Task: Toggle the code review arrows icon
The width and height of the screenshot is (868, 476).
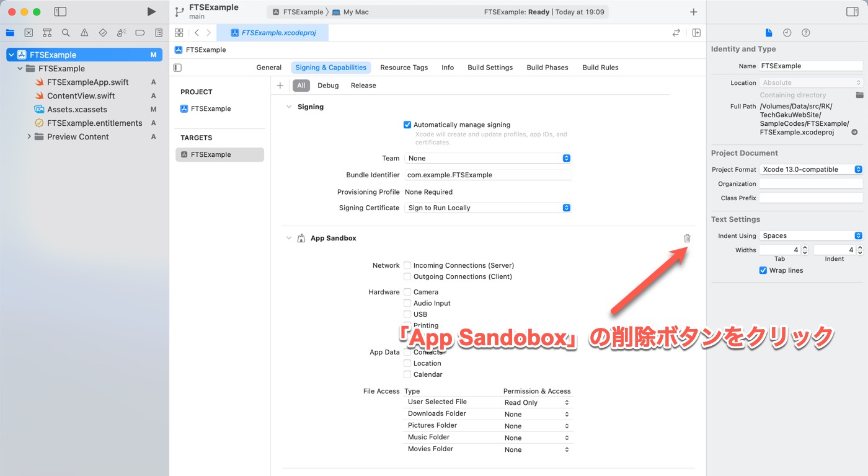Action: [676, 33]
